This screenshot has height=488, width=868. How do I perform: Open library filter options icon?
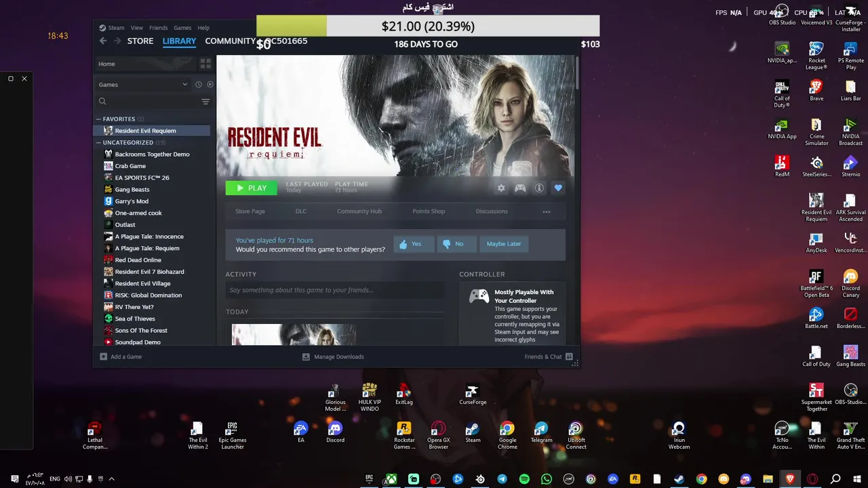pyautogui.click(x=205, y=102)
